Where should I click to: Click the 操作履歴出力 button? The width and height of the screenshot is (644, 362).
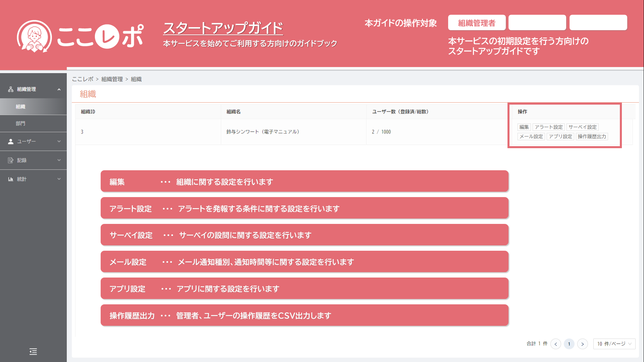click(592, 136)
